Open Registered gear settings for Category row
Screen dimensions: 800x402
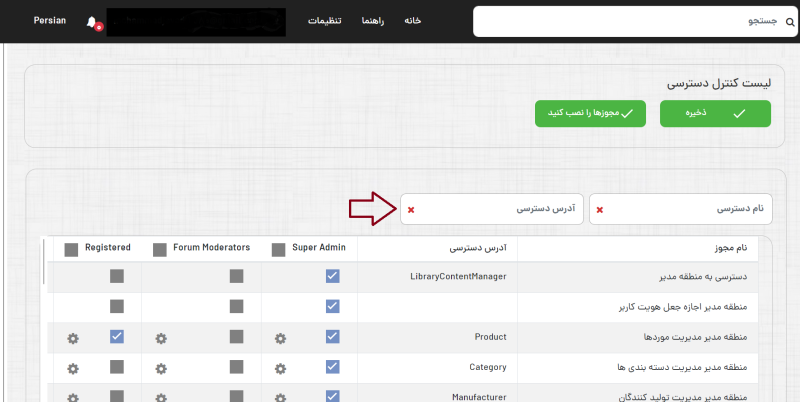coord(72,368)
